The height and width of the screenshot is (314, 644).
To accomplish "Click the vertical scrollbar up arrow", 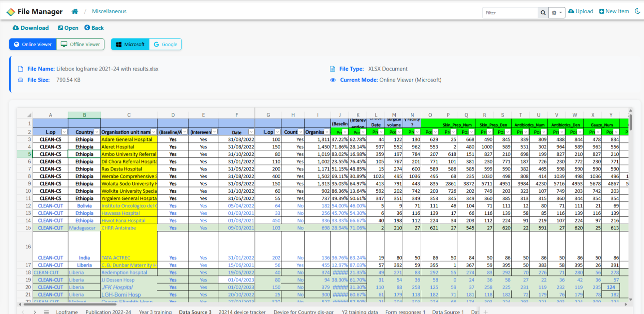I will [631, 111].
